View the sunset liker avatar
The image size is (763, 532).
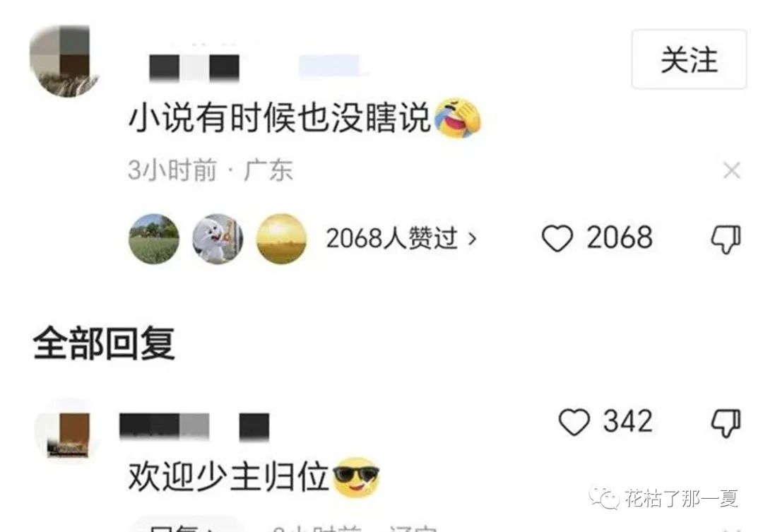click(x=281, y=239)
